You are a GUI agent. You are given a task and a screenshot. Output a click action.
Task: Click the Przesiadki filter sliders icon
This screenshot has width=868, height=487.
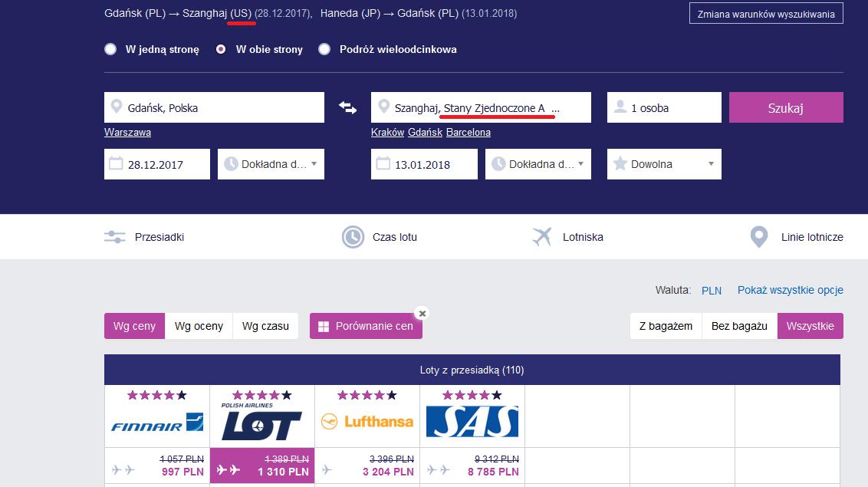(114, 237)
